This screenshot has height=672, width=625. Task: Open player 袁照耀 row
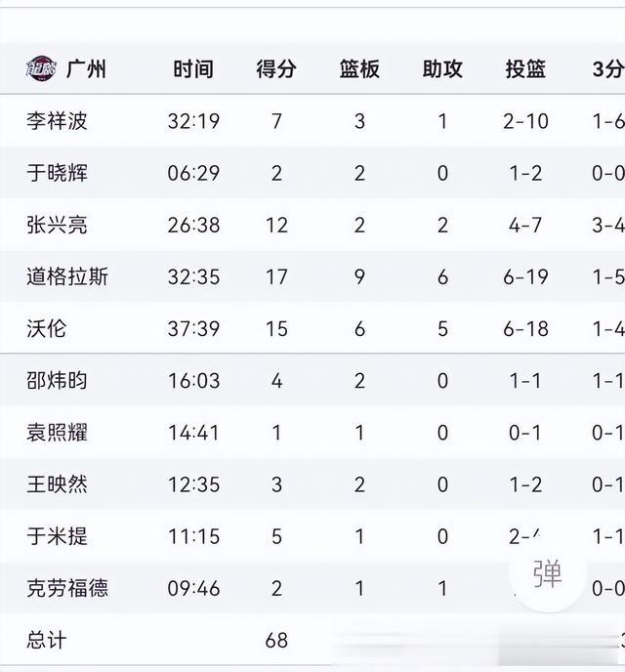(312, 433)
